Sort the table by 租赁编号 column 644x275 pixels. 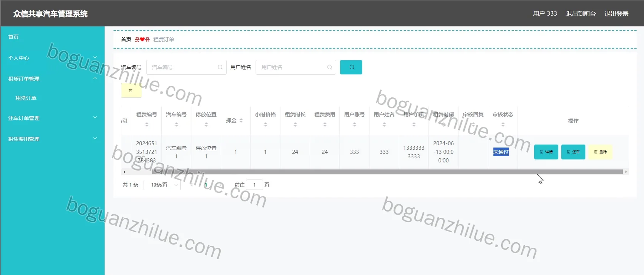click(147, 124)
